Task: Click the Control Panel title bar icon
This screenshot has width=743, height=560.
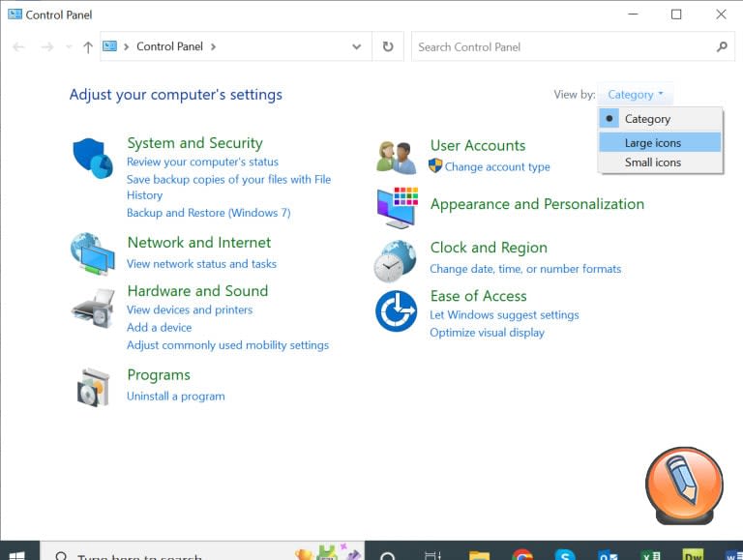Action: click(15, 15)
